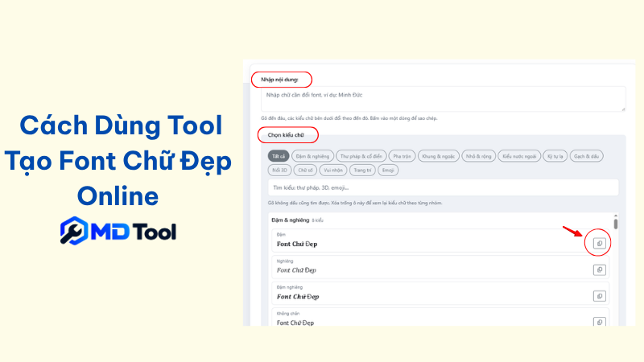Select the Chữ số chip

[305, 170]
